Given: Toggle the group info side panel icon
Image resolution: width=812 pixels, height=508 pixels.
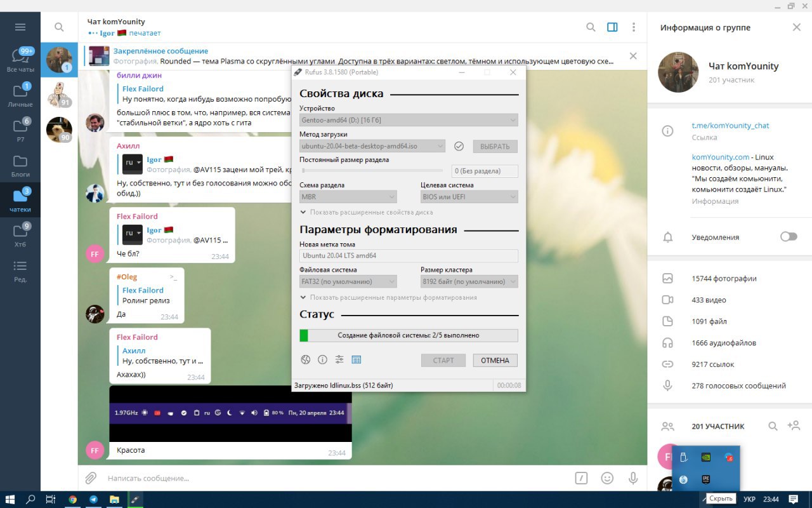Looking at the screenshot, I should [612, 27].
